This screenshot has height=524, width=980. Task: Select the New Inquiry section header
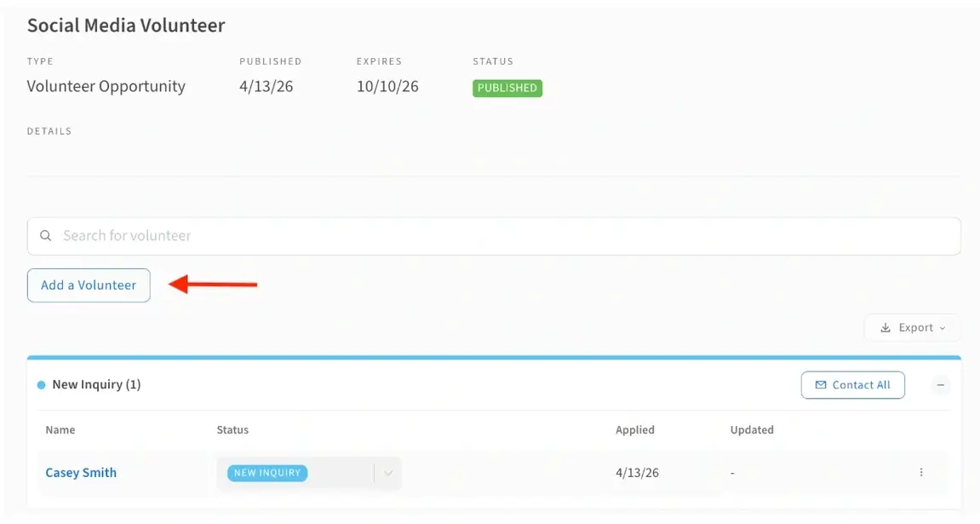tap(95, 384)
